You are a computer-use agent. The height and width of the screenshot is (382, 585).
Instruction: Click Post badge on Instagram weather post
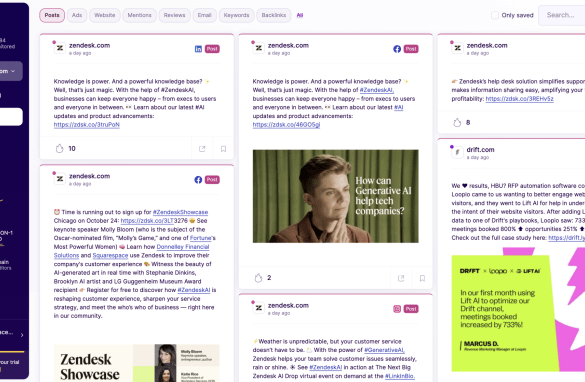[x=411, y=309]
